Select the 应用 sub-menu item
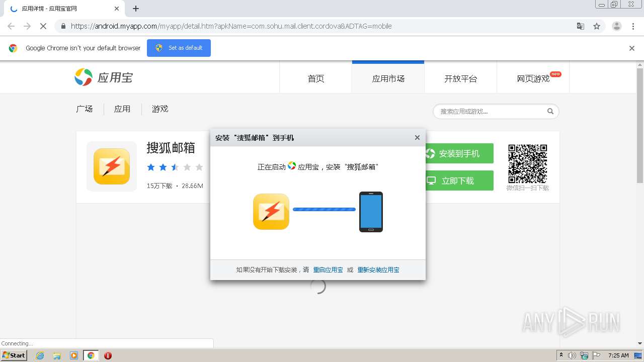Image resolution: width=644 pixels, height=362 pixels. point(122,109)
